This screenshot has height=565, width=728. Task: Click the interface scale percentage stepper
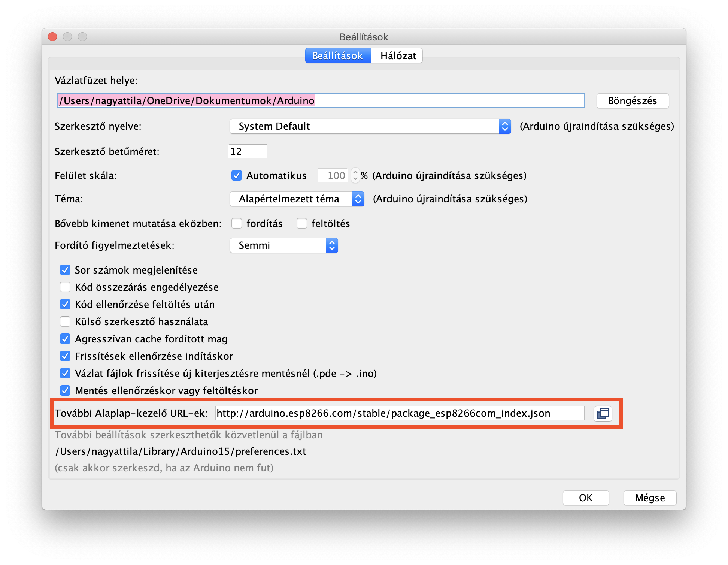click(x=355, y=175)
